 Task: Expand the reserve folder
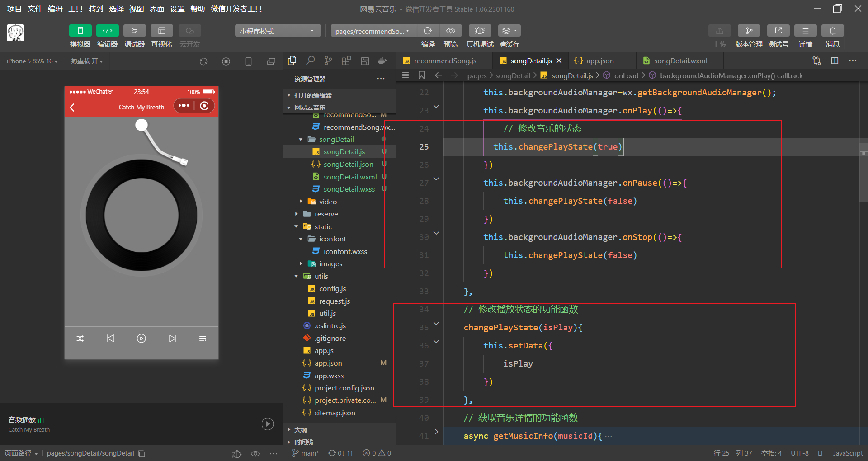pyautogui.click(x=340, y=214)
